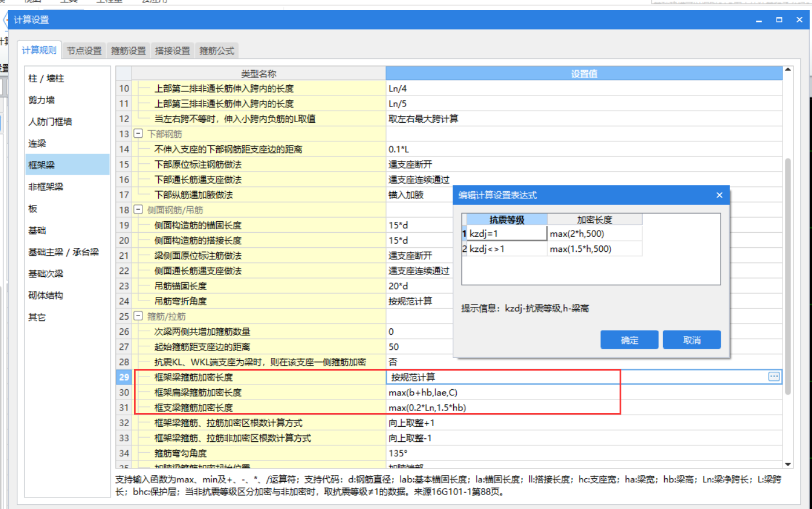Switch to the 计算规则 tab
The image size is (812, 509).
pyautogui.click(x=39, y=50)
